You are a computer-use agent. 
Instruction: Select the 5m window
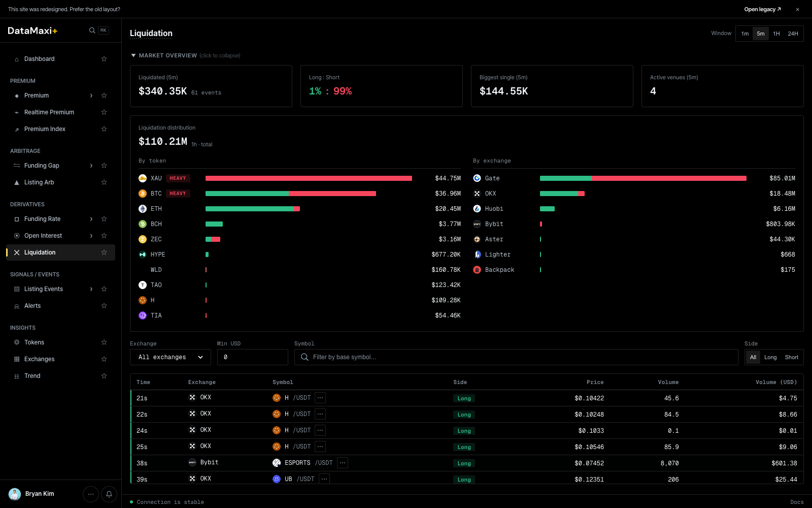pyautogui.click(x=761, y=34)
